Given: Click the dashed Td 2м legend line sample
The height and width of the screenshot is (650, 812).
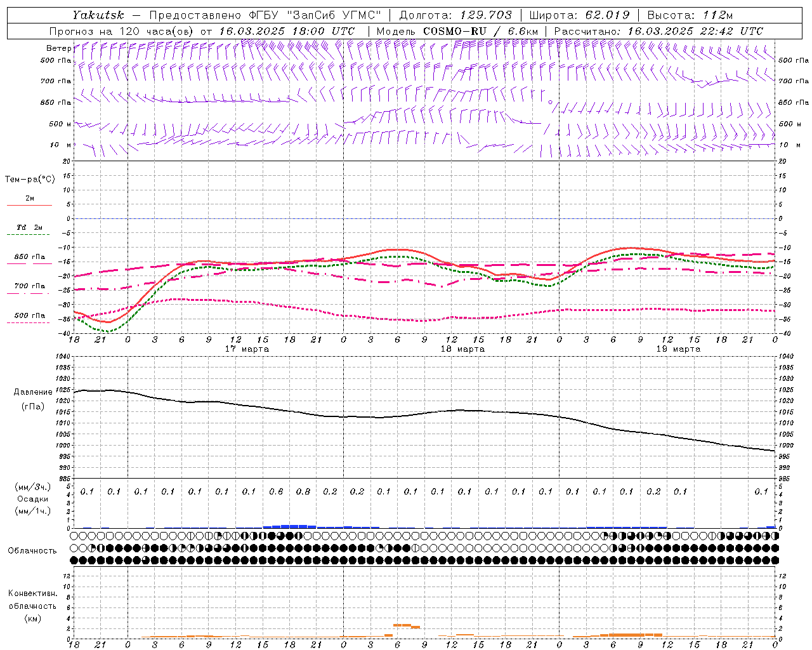Looking at the screenshot, I should click(x=29, y=235).
